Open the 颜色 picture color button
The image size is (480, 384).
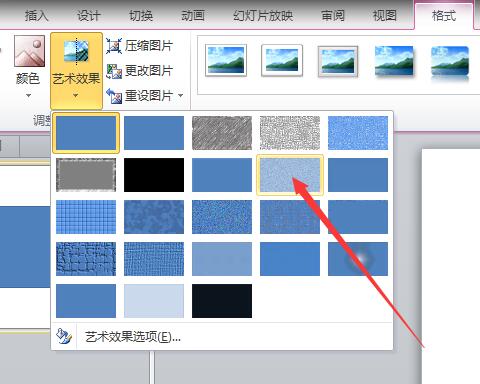(29, 67)
